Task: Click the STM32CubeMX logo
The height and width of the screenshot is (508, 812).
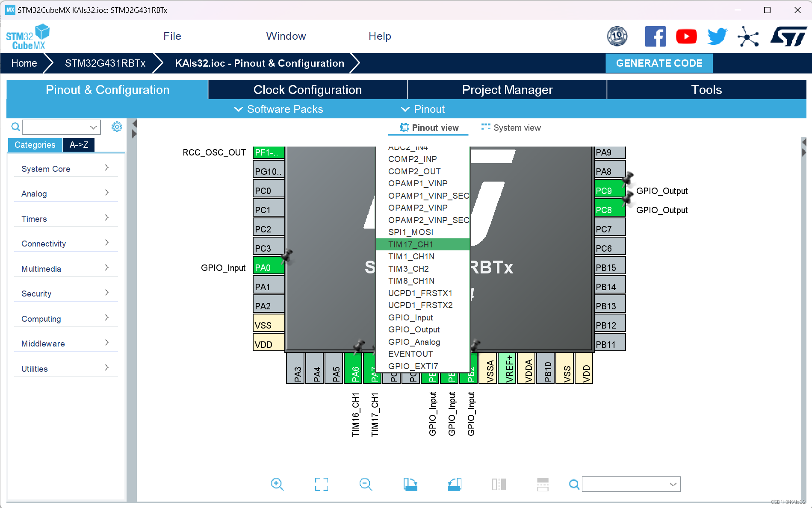Action: point(28,37)
